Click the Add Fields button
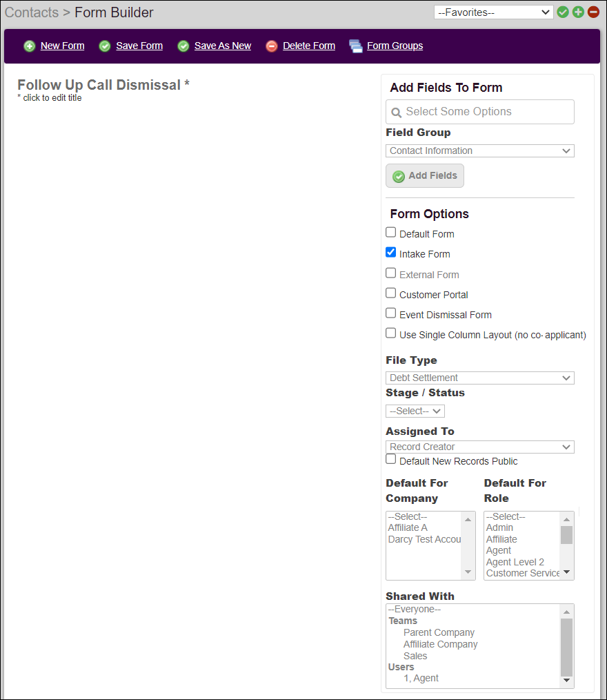This screenshot has height=700, width=607. [x=424, y=175]
